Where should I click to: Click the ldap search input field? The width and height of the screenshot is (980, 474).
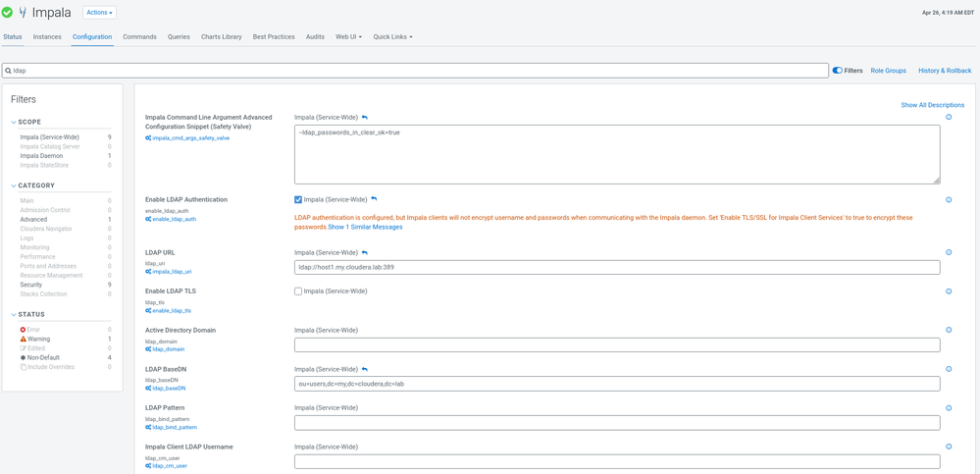click(x=416, y=71)
